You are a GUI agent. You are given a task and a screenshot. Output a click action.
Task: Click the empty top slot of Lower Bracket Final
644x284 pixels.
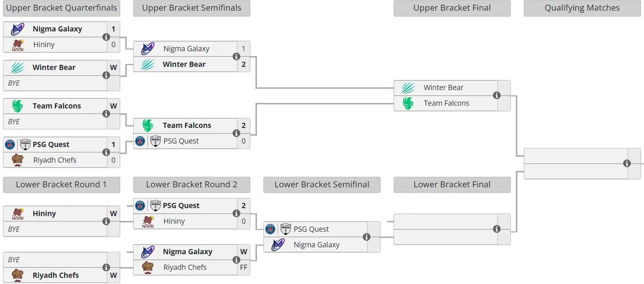coord(446,222)
